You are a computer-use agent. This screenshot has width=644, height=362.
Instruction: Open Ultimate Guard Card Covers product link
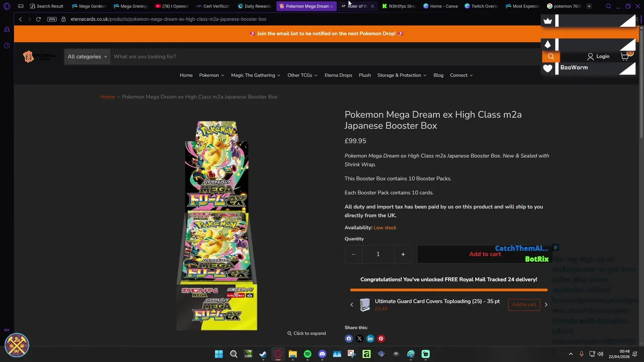(437, 301)
